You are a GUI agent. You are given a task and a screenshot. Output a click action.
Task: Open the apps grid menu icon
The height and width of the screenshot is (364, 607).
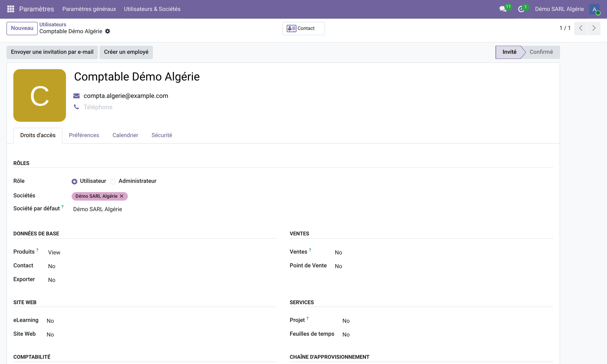(10, 9)
